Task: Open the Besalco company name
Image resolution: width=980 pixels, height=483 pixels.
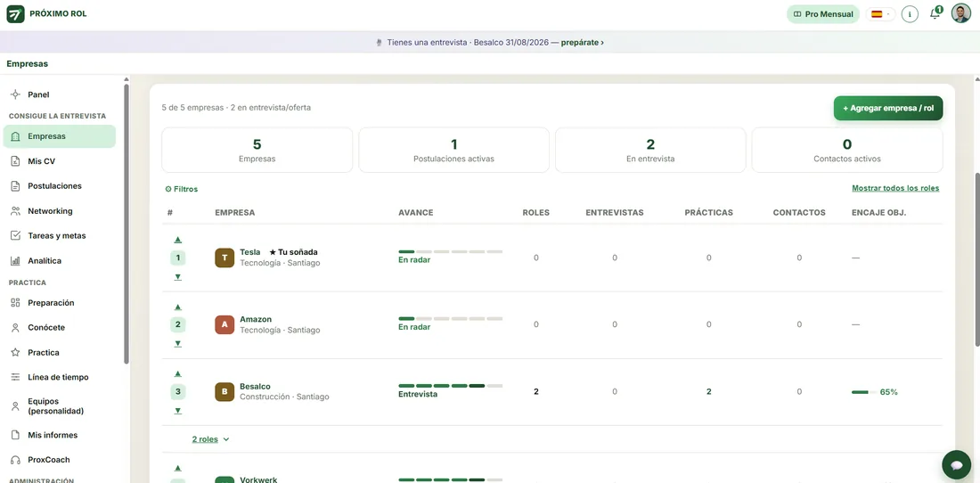Action: tap(255, 387)
